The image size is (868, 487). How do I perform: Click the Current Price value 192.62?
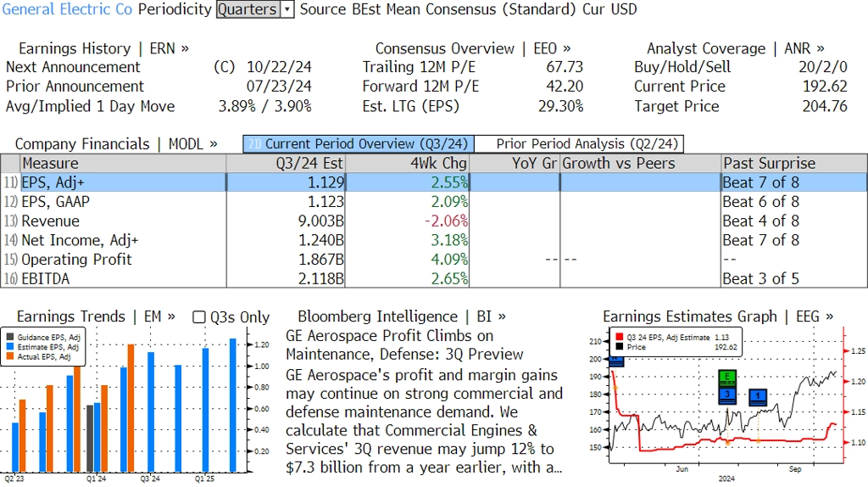click(x=825, y=87)
